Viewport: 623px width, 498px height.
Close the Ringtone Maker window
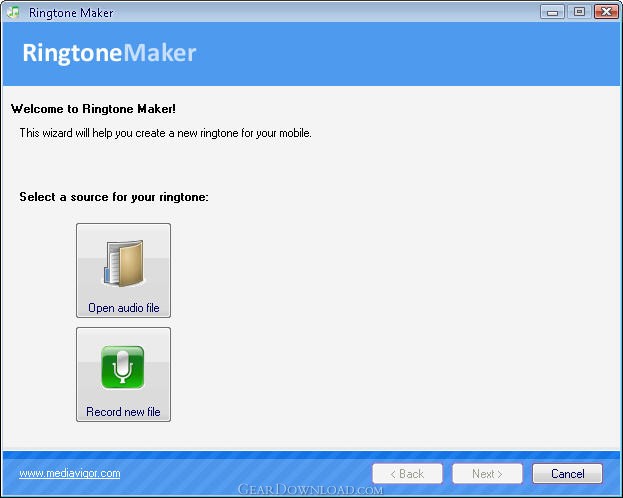click(x=606, y=12)
